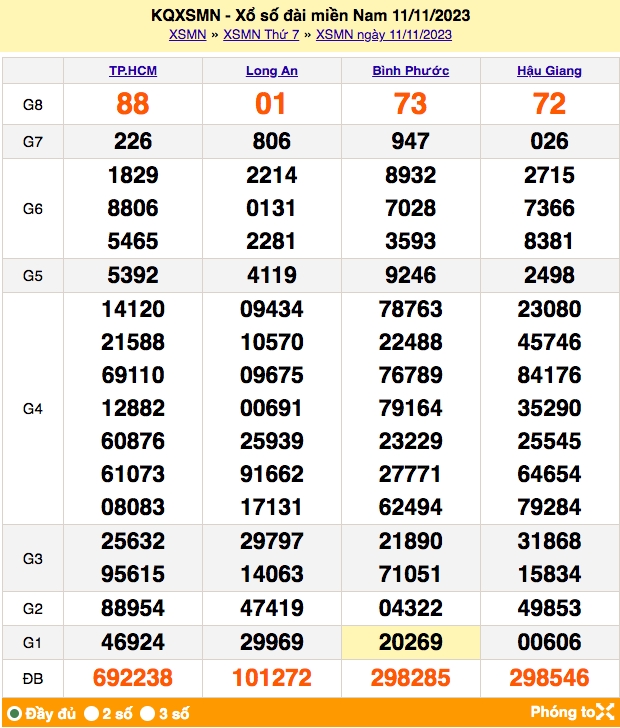The width and height of the screenshot is (620, 728).
Task: Open the XSMN ngày 11/11/2023 link
Action: [x=384, y=35]
